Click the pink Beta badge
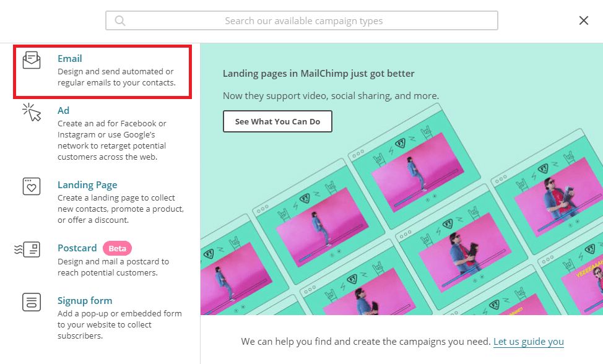The image size is (603, 364). [x=117, y=248]
